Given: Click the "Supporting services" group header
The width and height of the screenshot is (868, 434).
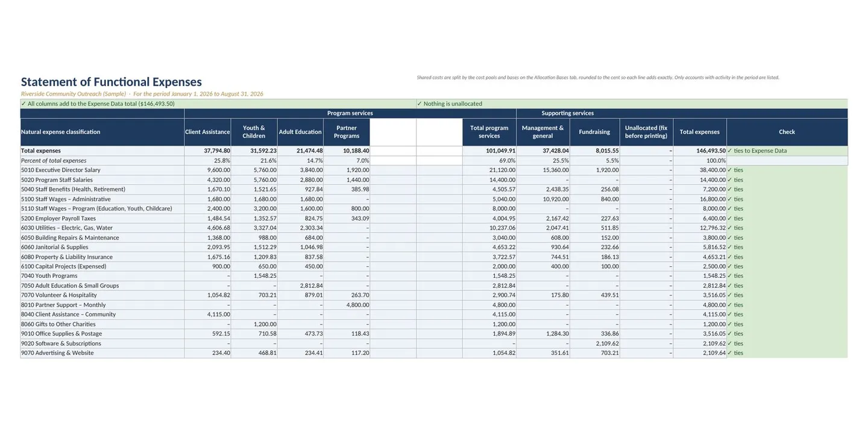Looking at the screenshot, I should 568,113.
